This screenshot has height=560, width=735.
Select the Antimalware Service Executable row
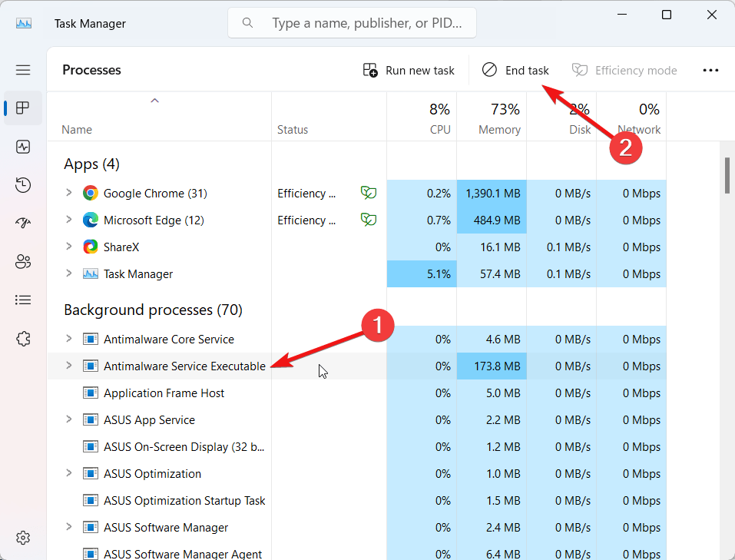(x=356, y=366)
